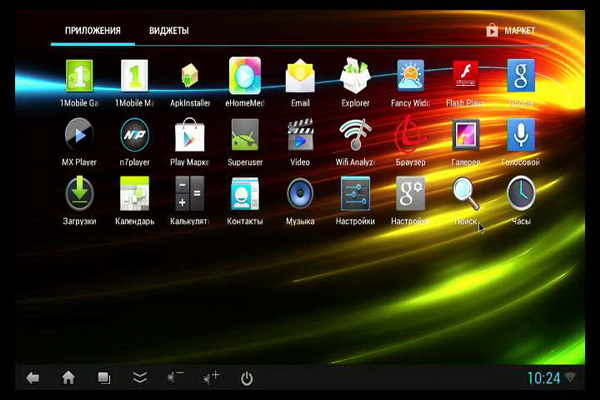Viewport: 600px width, 400px height.
Task: Switch to the ВИДЖЕТЫ tab
Action: tap(169, 31)
